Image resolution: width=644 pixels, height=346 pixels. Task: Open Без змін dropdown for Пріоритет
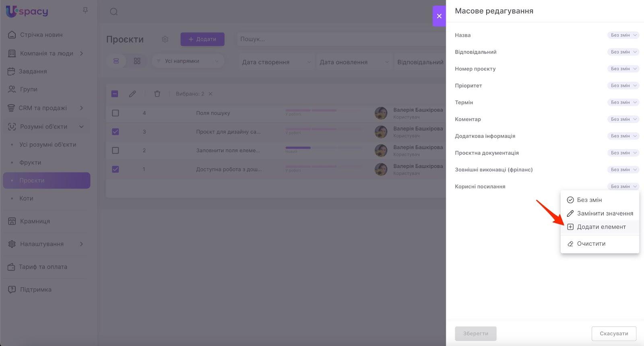(623, 85)
